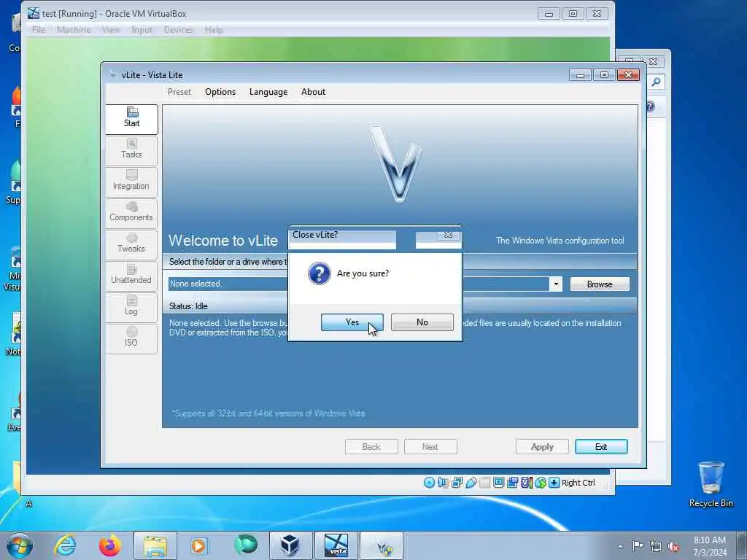Click the Action Center flag tray icon
Screen dimensions: 747x560
637,546
